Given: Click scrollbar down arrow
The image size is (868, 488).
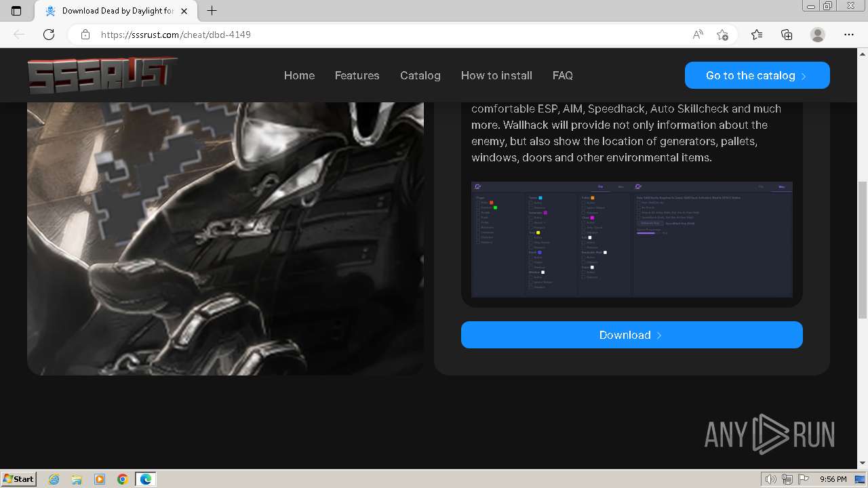Looking at the screenshot, I should tap(863, 463).
